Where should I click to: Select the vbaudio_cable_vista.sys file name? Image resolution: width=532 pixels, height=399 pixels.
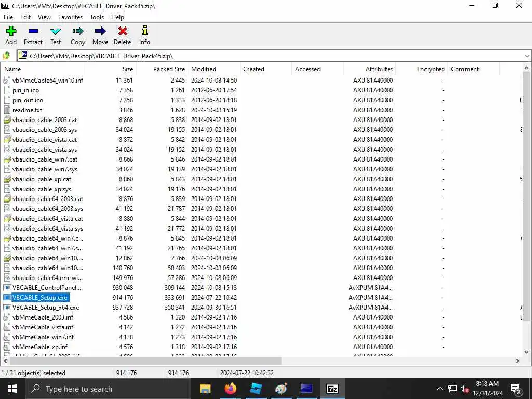coord(45,150)
